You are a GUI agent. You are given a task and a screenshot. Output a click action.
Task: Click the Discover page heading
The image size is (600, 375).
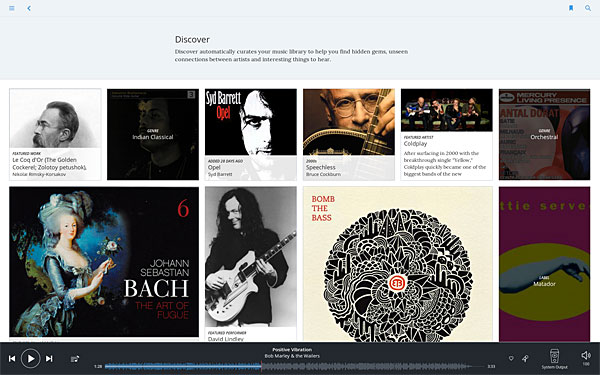192,39
